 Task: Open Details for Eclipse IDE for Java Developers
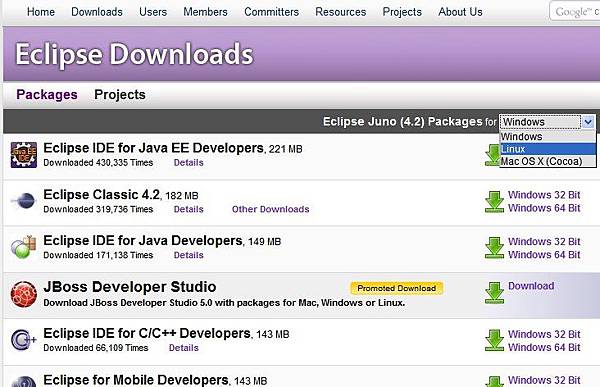coord(189,255)
